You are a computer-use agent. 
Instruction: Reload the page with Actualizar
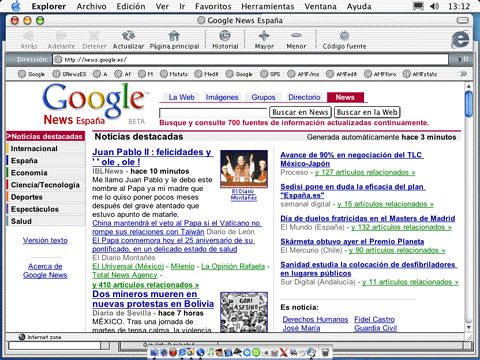pos(128,35)
